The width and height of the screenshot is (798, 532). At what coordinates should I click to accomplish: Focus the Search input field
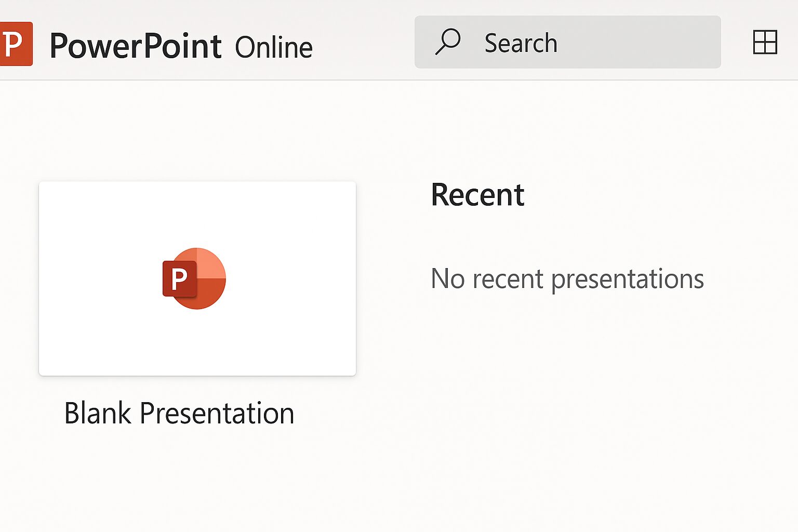567,42
